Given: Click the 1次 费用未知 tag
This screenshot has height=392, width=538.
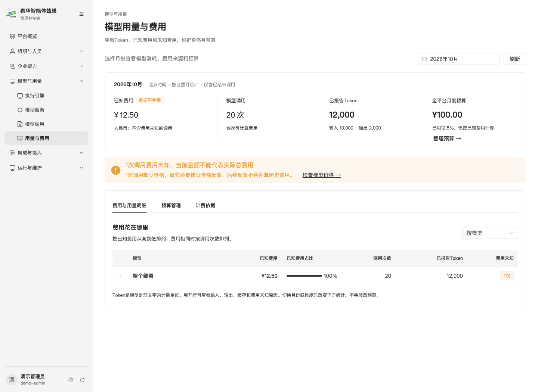Looking at the screenshot, I should pyautogui.click(x=507, y=276).
